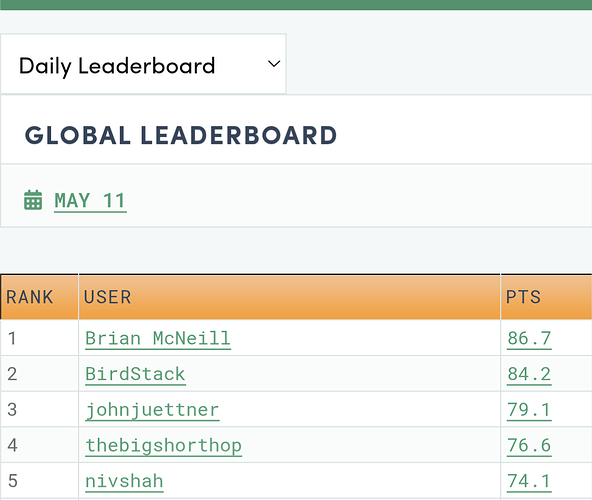
Task: View details for the 79.1 score
Action: click(x=529, y=410)
